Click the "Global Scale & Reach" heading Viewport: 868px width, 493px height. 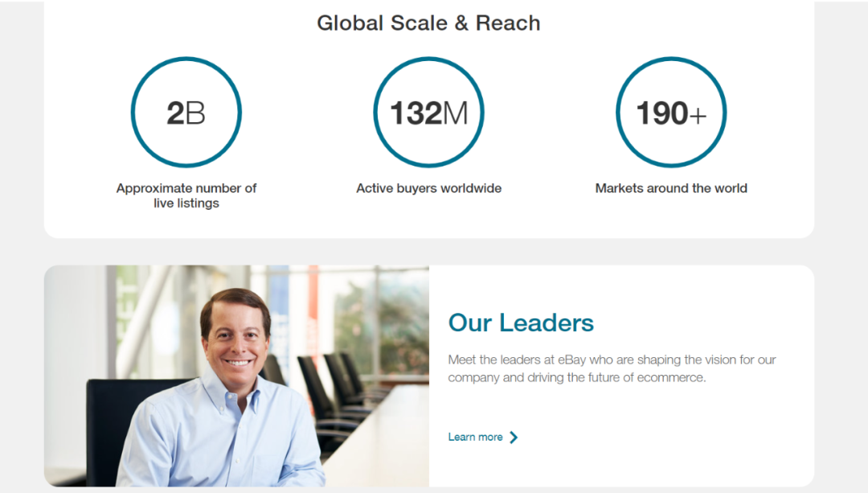428,23
